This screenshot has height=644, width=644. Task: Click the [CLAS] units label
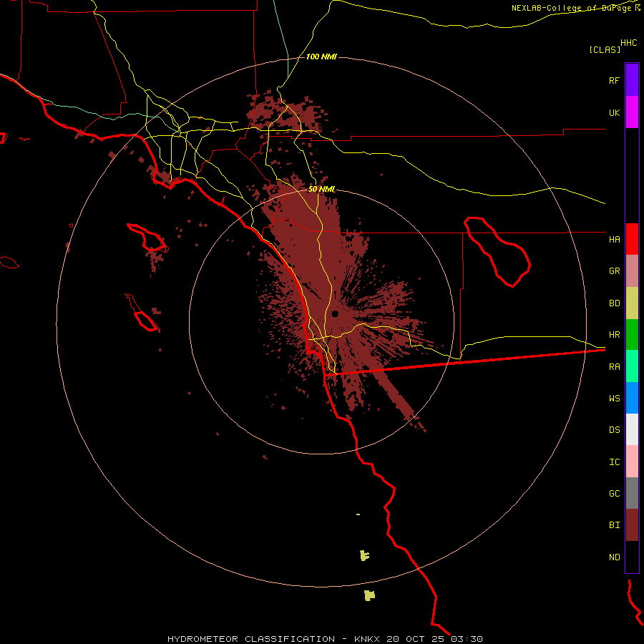point(605,49)
